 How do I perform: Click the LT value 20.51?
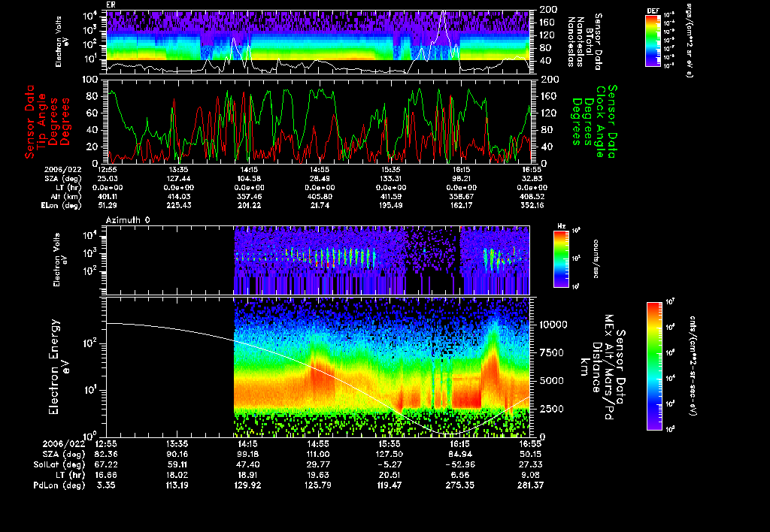pos(390,475)
